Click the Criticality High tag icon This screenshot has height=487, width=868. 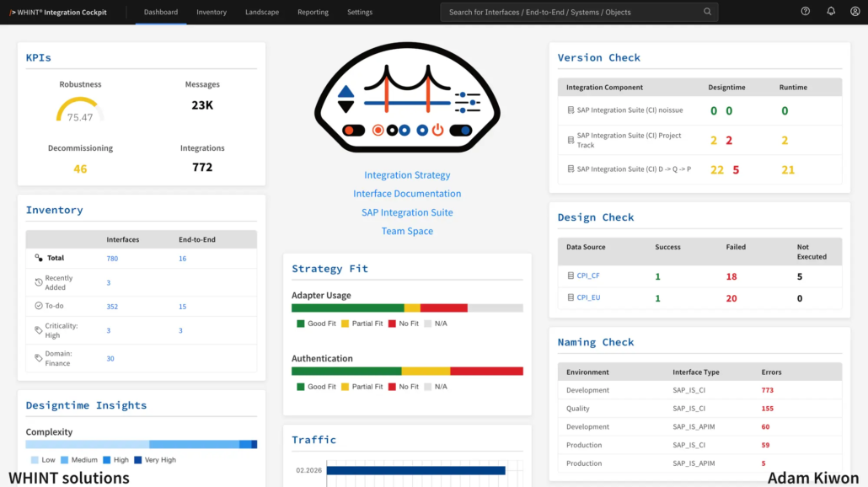click(x=39, y=330)
